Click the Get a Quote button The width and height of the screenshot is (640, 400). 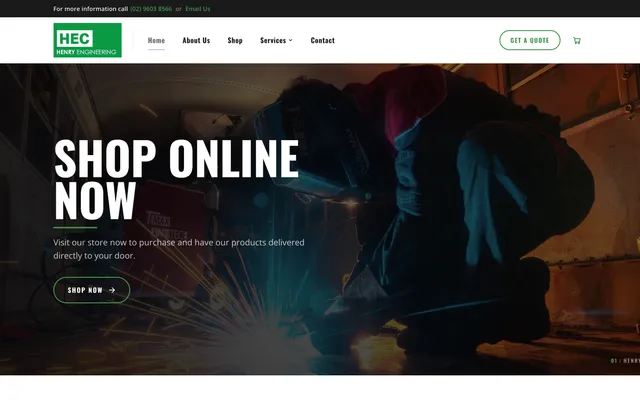[530, 40]
